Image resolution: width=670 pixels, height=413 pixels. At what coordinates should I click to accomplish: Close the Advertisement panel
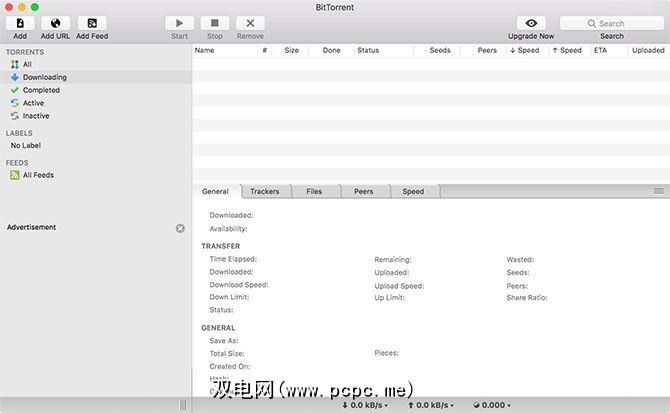coord(180,228)
